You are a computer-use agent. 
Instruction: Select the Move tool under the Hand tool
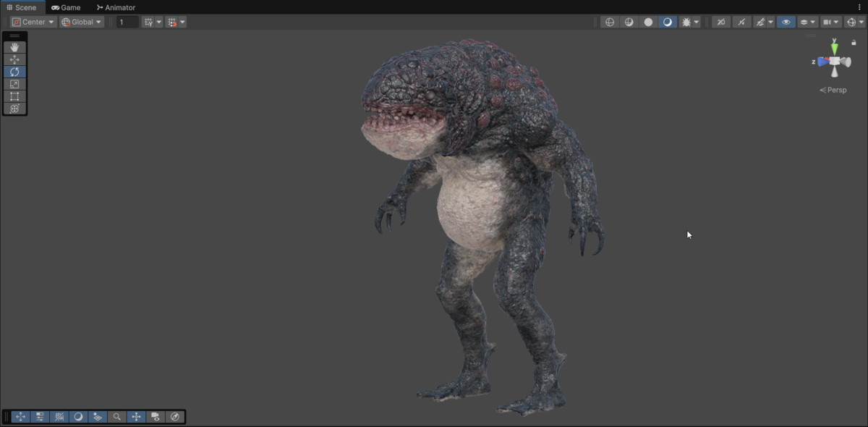(14, 59)
